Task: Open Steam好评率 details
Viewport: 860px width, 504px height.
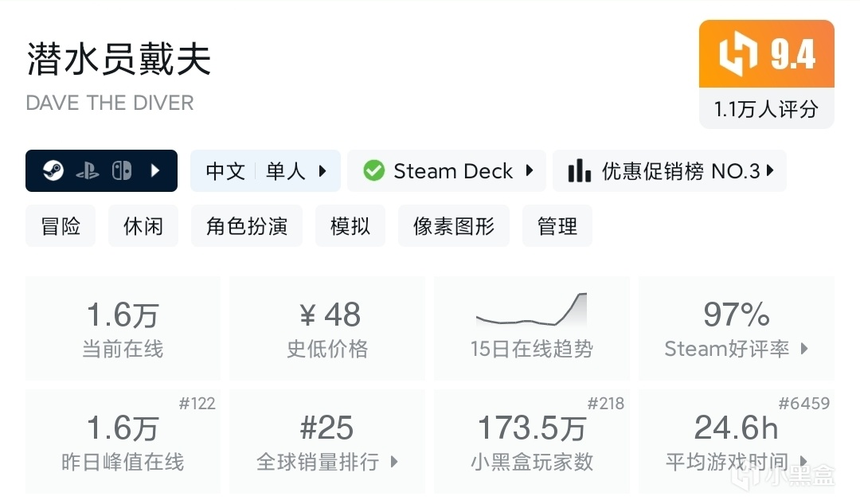Action: point(737,328)
